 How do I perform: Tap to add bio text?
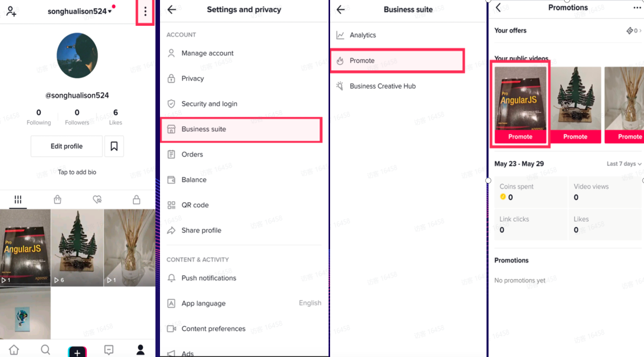[77, 172]
